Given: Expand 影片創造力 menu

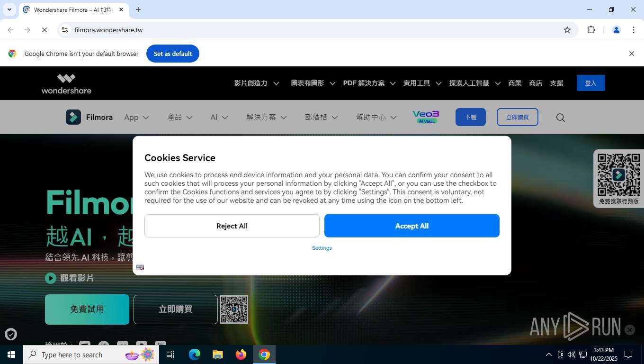Looking at the screenshot, I should [257, 83].
